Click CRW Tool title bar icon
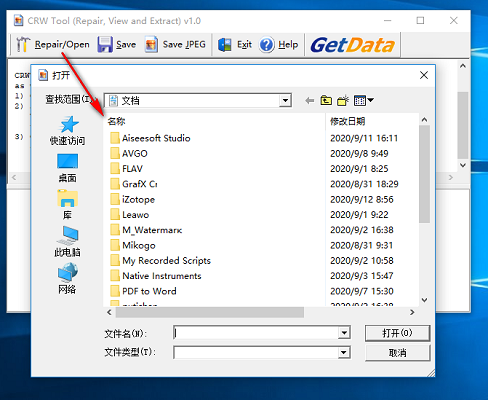The height and width of the screenshot is (400, 488). click(18, 21)
